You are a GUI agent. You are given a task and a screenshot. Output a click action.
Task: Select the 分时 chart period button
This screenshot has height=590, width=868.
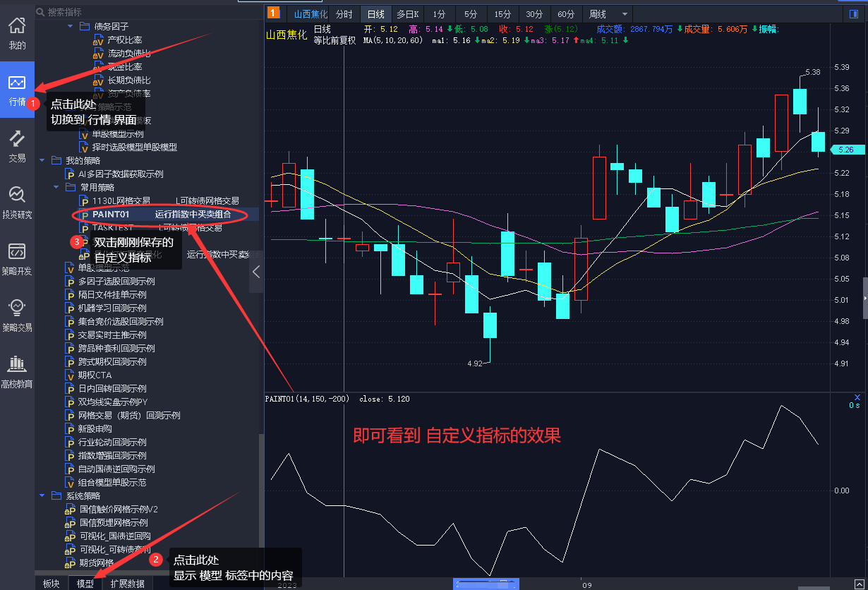pyautogui.click(x=344, y=14)
